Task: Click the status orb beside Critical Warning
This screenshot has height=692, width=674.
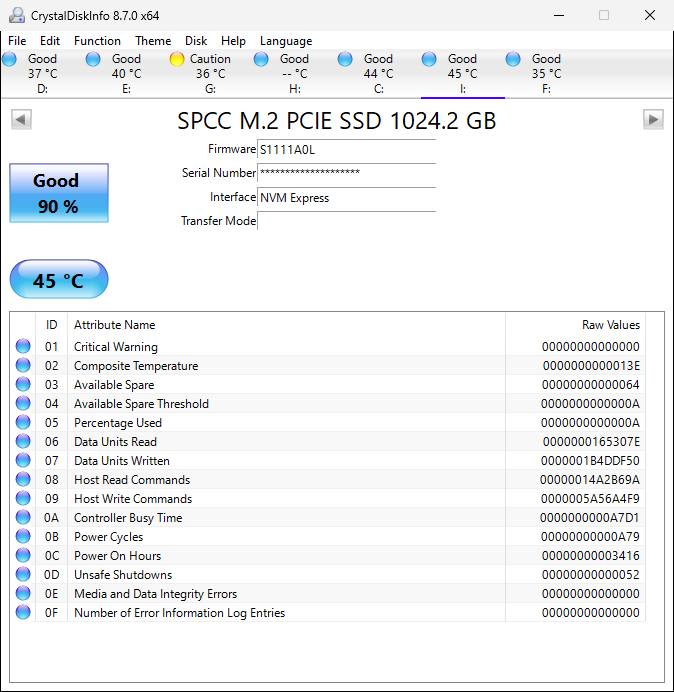Action: 23,347
